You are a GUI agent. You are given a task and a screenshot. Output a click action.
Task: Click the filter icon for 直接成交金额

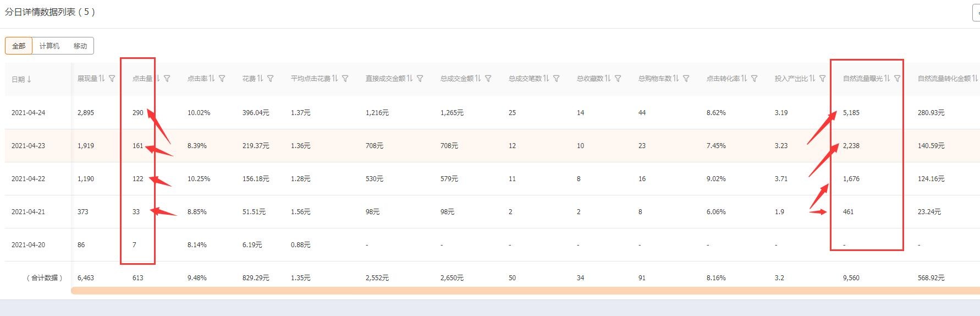420,79
